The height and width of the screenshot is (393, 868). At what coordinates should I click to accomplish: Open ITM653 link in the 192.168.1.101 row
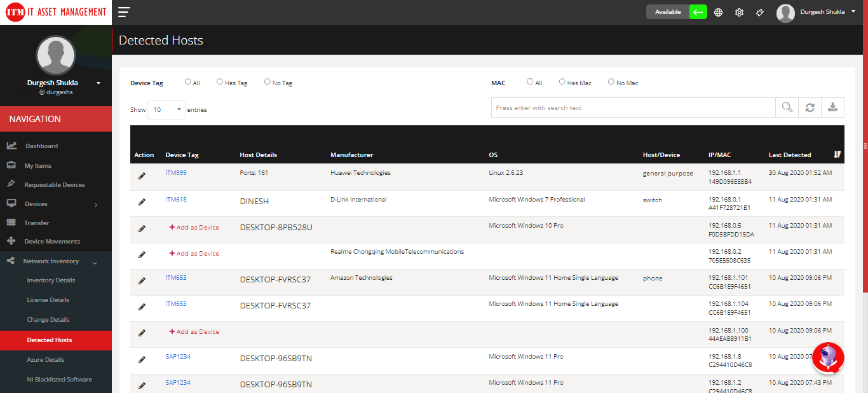coord(176,278)
